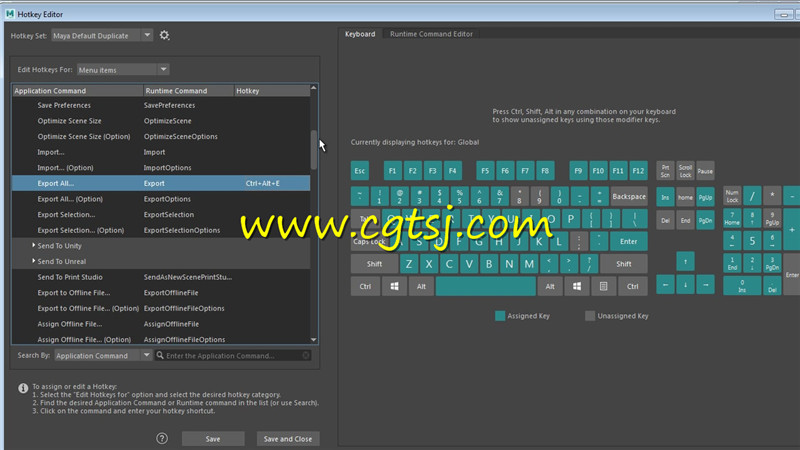Click the right Shift key
The width and height of the screenshot is (800, 450).
(x=623, y=264)
